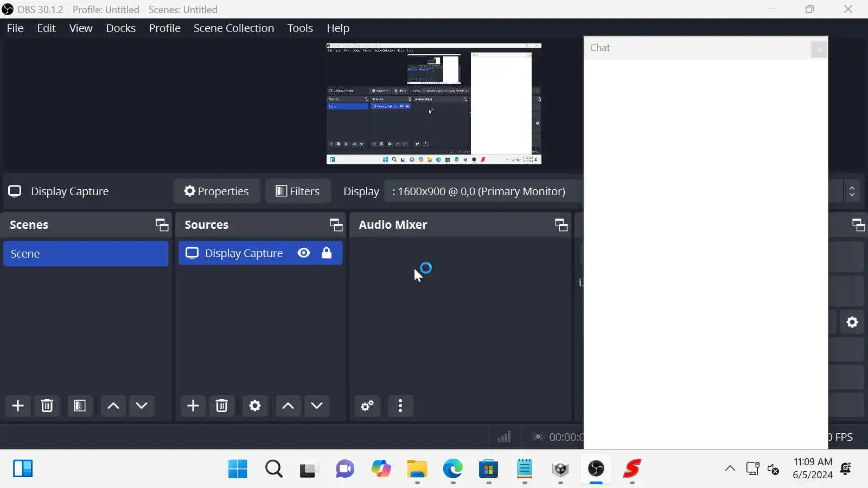Image resolution: width=868 pixels, height=488 pixels.
Task: Remove selected source with trash icon
Action: point(222,406)
